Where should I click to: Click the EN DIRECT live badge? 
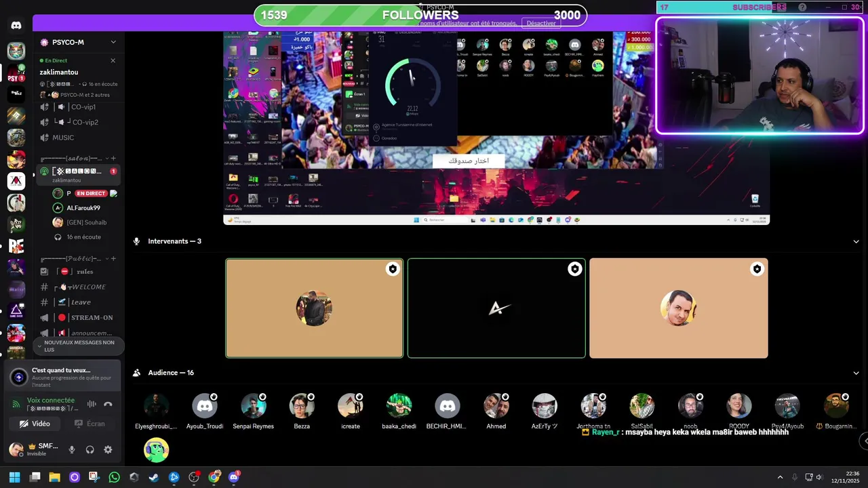[91, 193]
